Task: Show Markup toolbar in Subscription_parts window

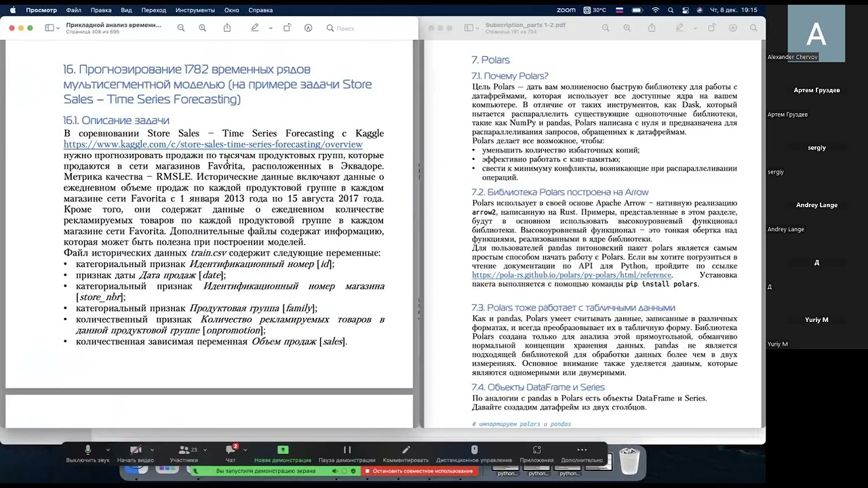Action: click(732, 28)
